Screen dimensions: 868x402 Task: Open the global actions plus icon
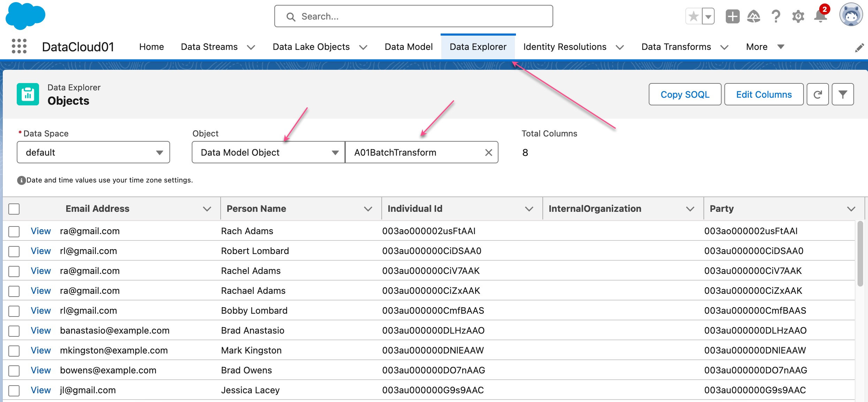coord(732,16)
